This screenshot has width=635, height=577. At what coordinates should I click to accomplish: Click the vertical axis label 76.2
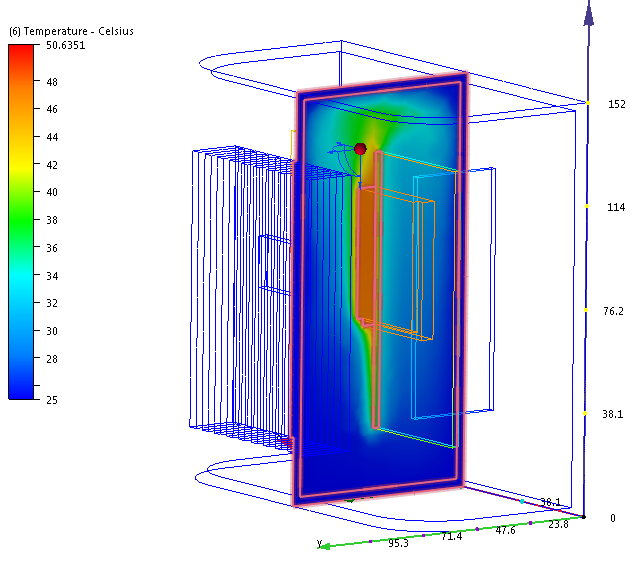pyautogui.click(x=613, y=311)
